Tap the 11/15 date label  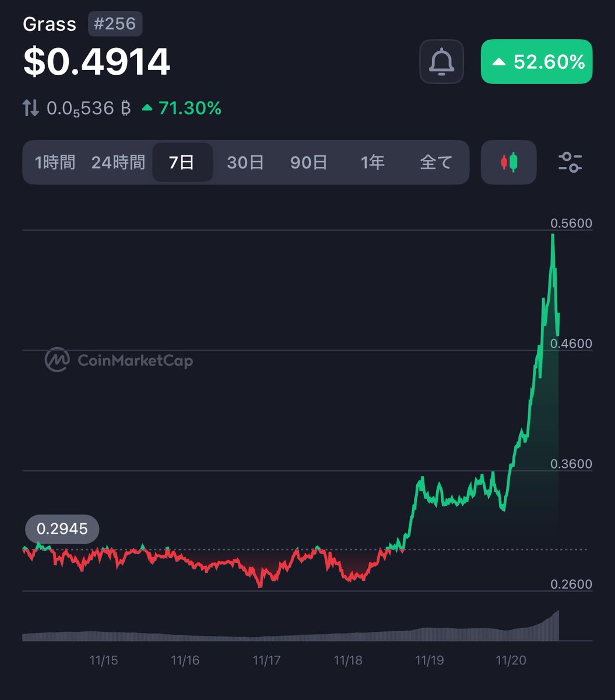pos(104,660)
